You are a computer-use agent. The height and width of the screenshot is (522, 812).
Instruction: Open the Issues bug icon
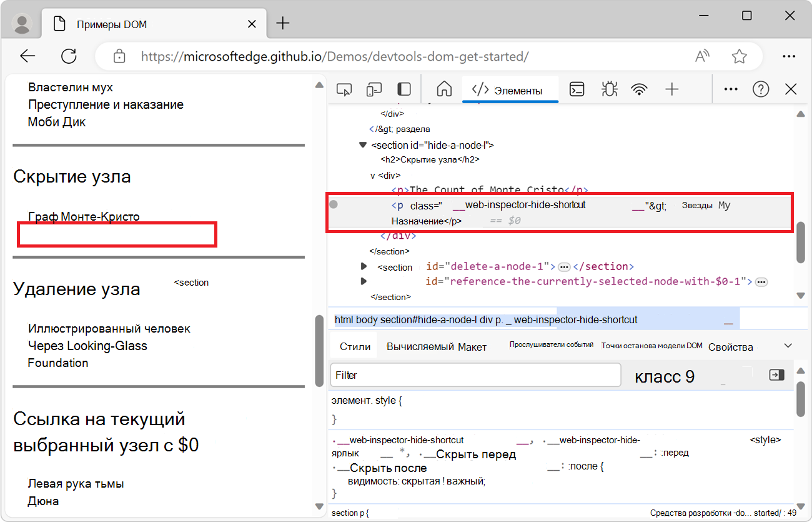[x=608, y=89]
